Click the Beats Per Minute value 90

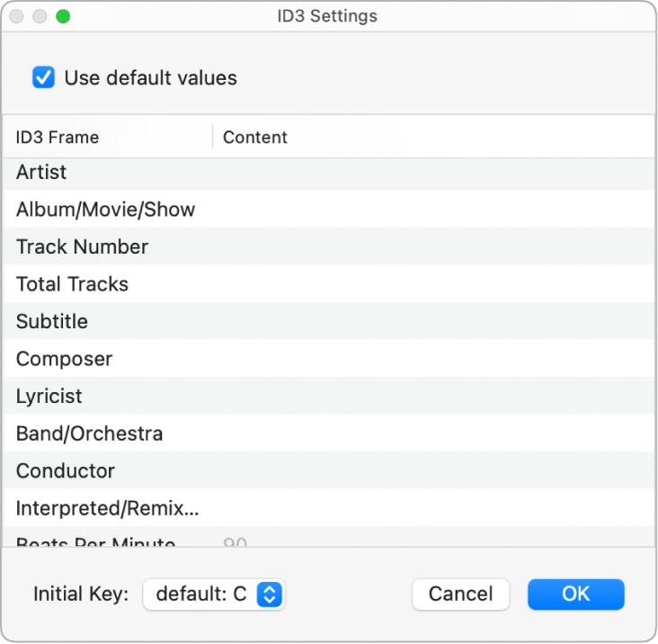tap(235, 542)
